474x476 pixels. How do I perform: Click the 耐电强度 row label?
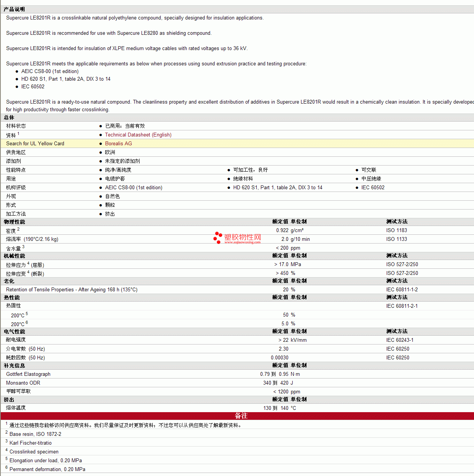pyautogui.click(x=16, y=340)
